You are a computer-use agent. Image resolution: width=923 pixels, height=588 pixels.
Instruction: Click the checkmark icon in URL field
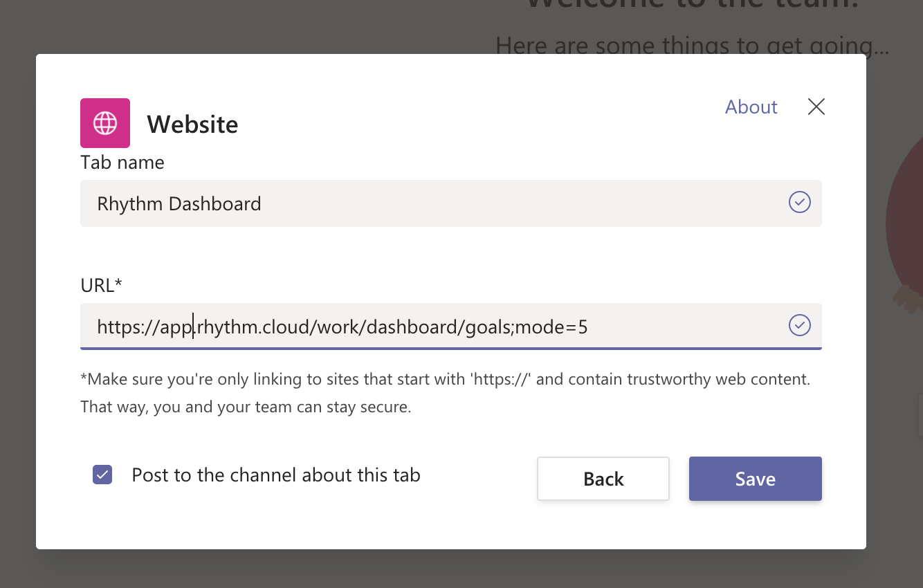click(800, 325)
